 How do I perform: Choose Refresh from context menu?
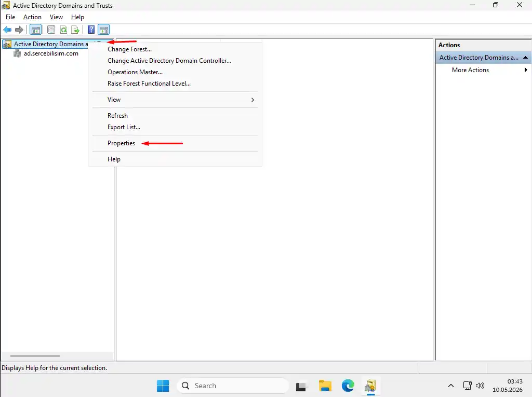click(x=175, y=116)
